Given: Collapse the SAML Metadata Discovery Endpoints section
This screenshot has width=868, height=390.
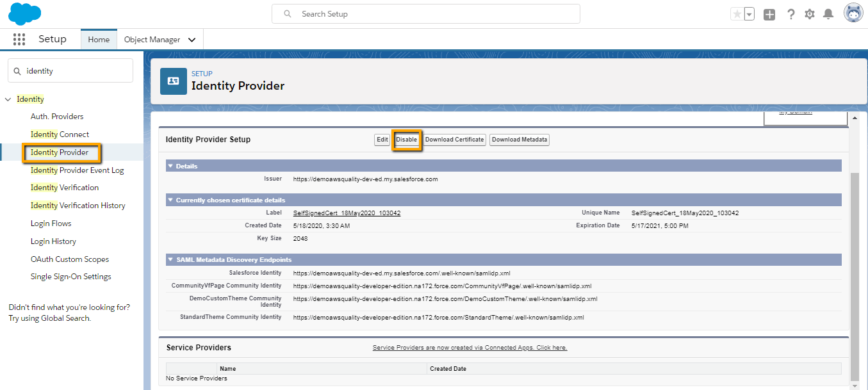Looking at the screenshot, I should click(170, 259).
